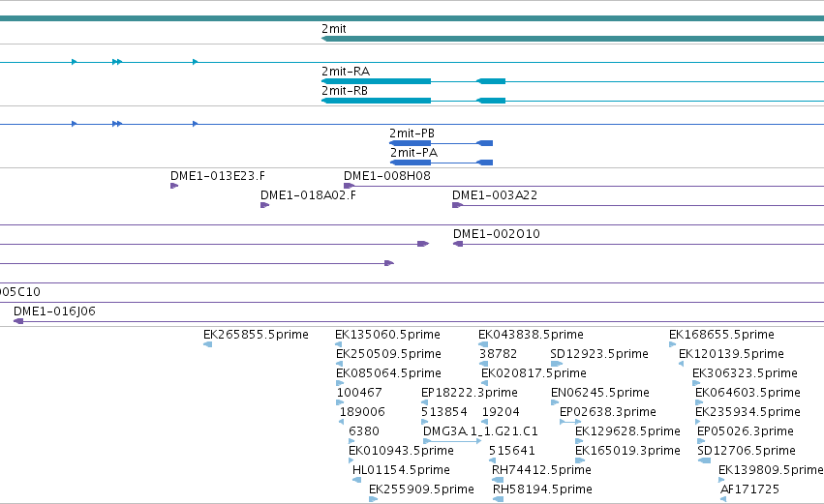Select the 2mit gene feature bar
This screenshot has height=504, width=824.
573,39
